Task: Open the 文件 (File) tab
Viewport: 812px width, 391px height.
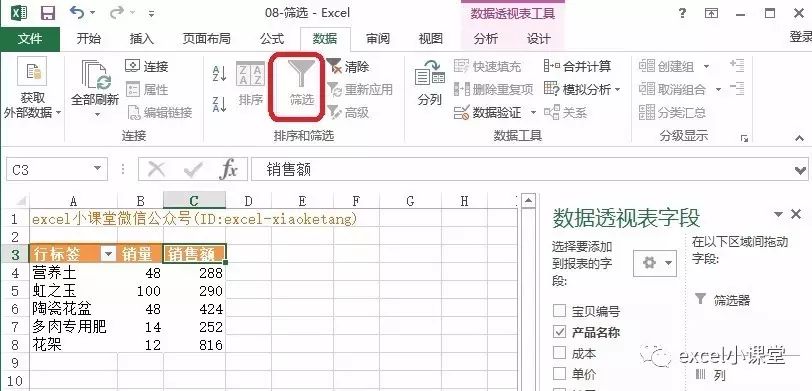Action: coord(30,39)
